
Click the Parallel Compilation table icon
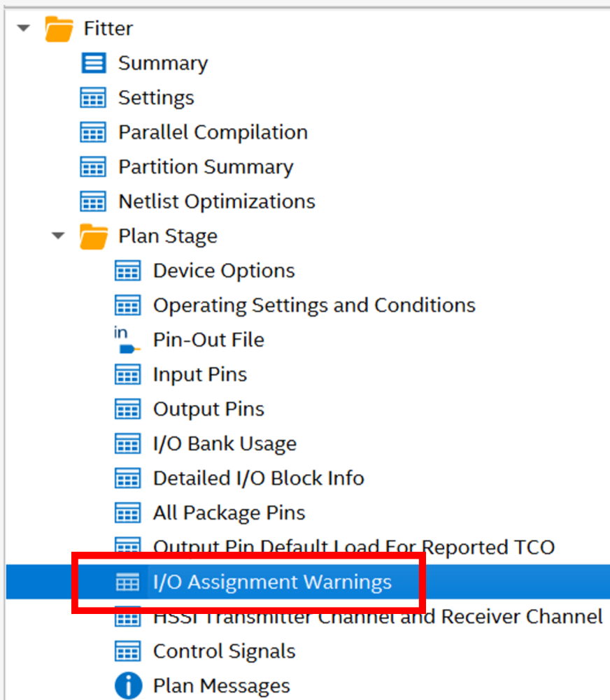point(93,132)
